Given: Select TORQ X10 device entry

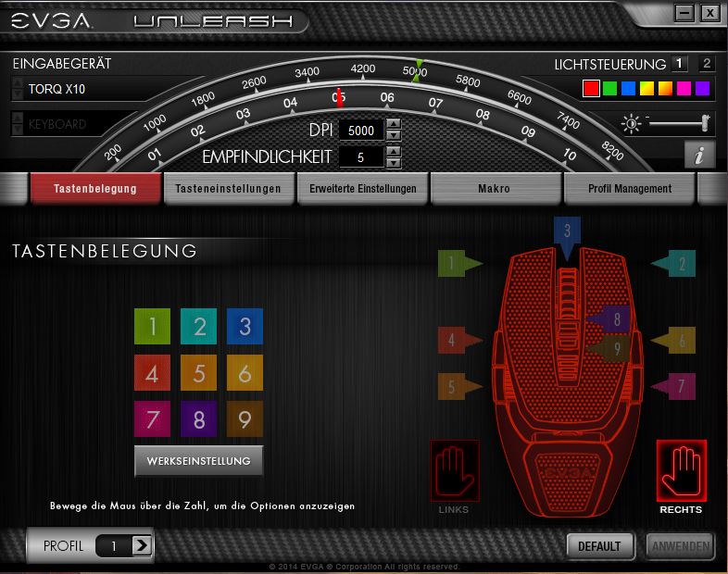Looking at the screenshot, I should pyautogui.click(x=56, y=89).
